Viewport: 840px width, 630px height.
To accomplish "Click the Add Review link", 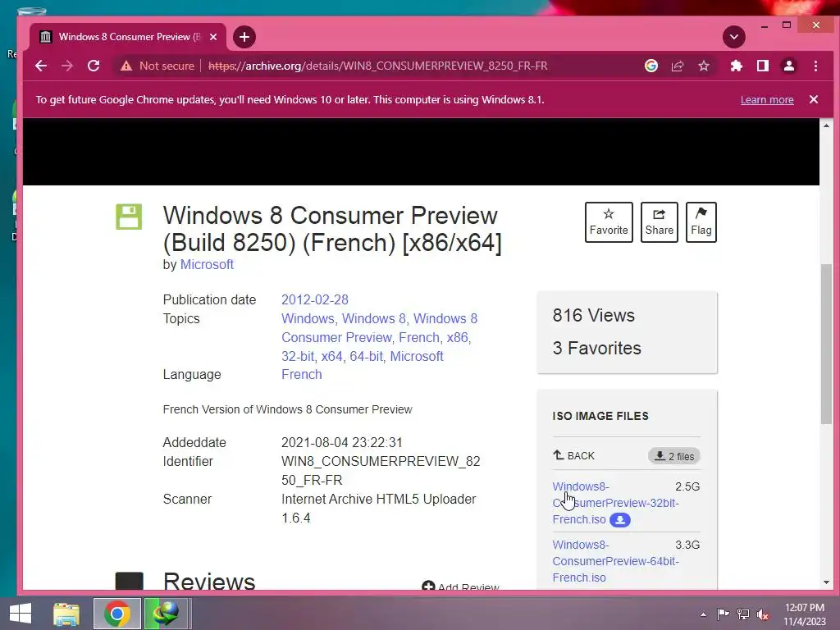I will pyautogui.click(x=461, y=587).
